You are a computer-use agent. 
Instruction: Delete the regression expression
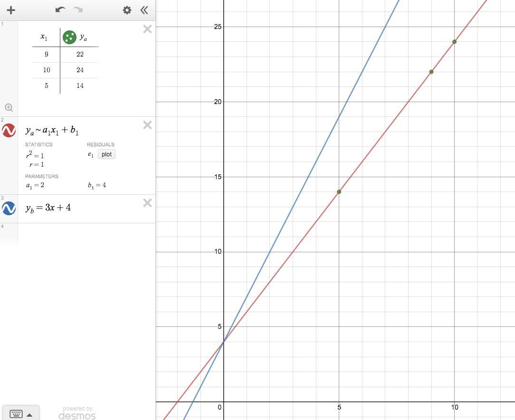click(x=147, y=125)
